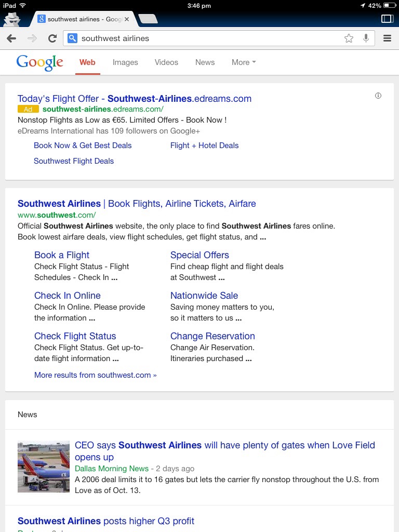Tap the browser back arrow
The width and height of the screenshot is (399, 532).
(x=11, y=38)
